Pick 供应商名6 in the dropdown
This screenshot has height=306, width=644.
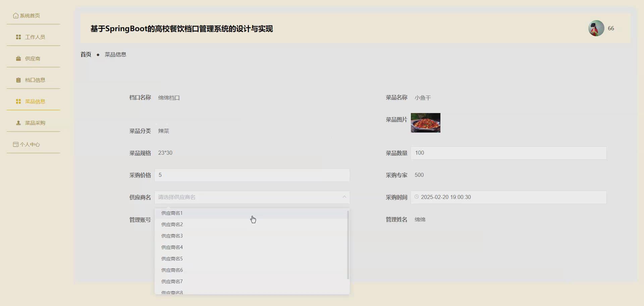(251, 270)
